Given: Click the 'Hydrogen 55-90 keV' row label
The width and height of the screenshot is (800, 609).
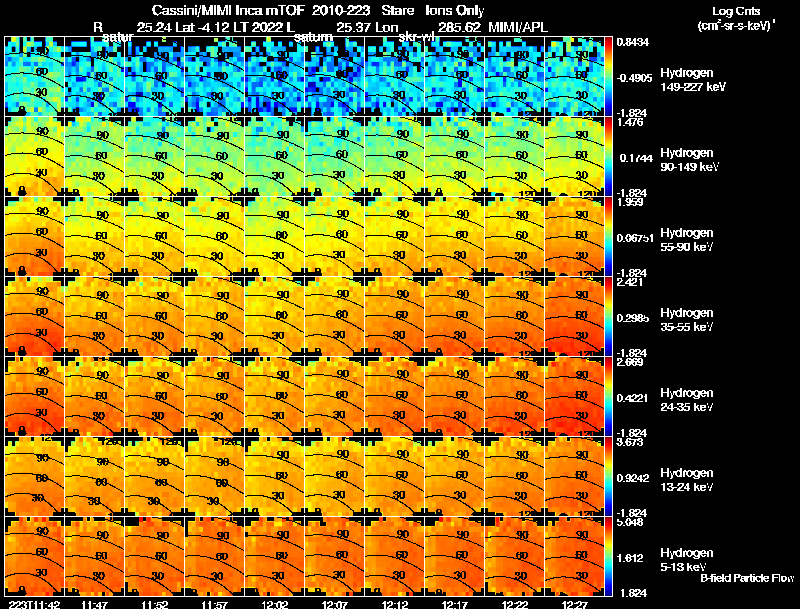Looking at the screenshot, I should tap(686, 240).
